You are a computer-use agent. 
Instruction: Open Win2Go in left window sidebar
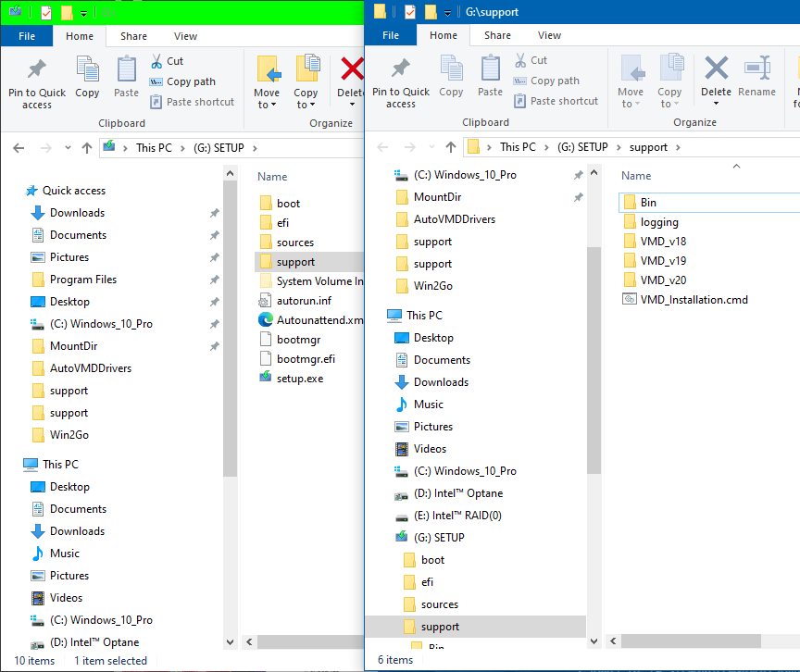tap(69, 435)
